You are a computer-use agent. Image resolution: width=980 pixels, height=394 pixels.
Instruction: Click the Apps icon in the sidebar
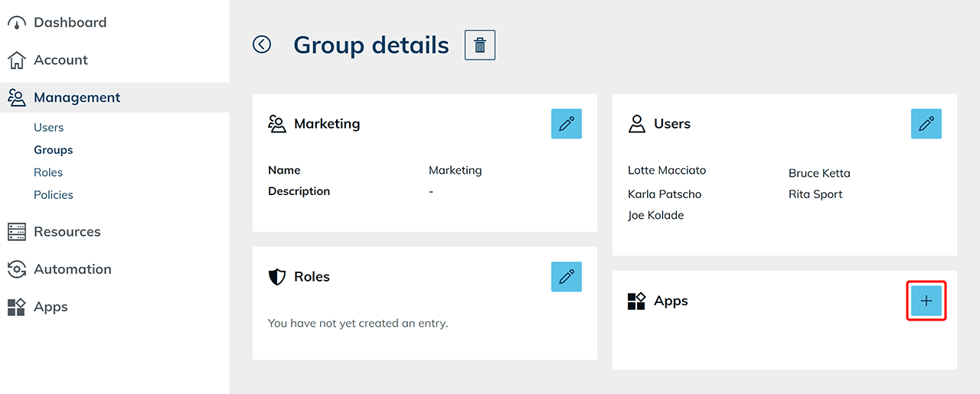[x=16, y=307]
